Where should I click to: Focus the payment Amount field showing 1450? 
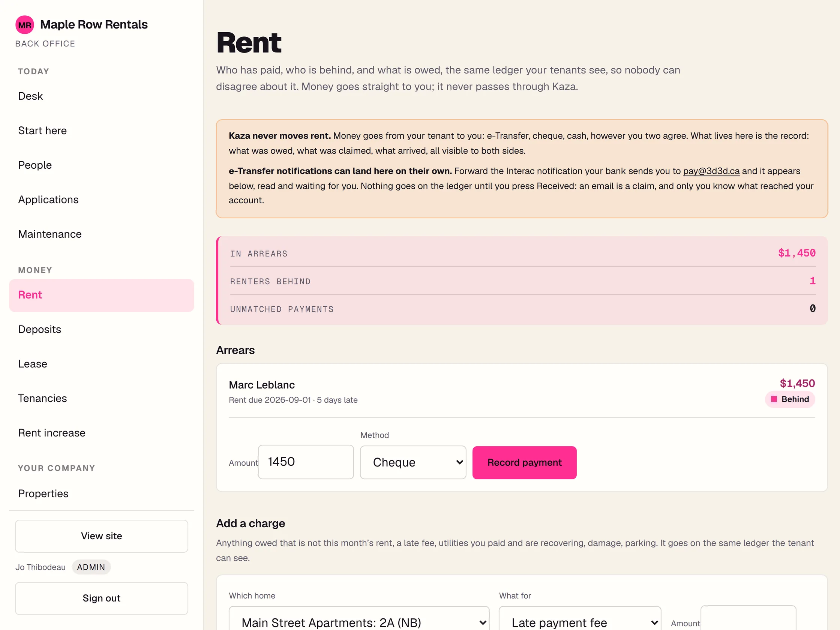pos(306,462)
